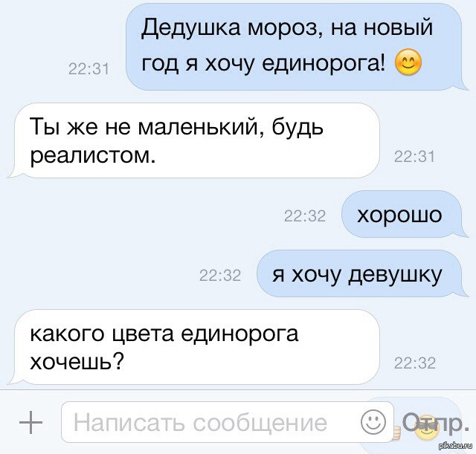The image size is (476, 454).
Task: Click the word 'реалистом.' in the reply
Action: (x=92, y=157)
